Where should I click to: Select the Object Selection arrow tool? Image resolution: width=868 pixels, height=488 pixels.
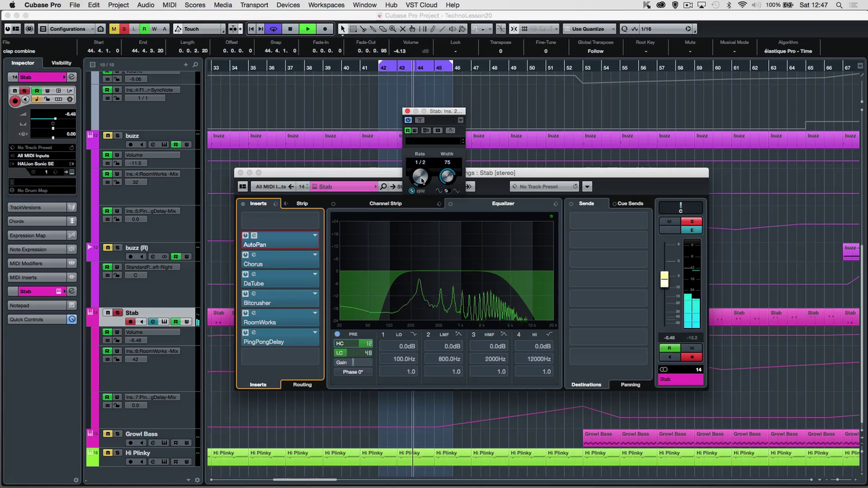click(x=342, y=29)
